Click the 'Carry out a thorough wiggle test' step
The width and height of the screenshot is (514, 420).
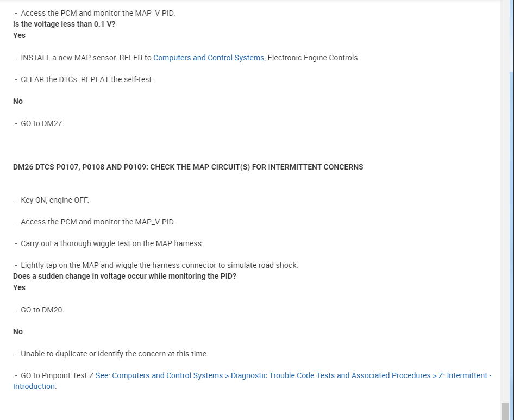click(x=112, y=243)
